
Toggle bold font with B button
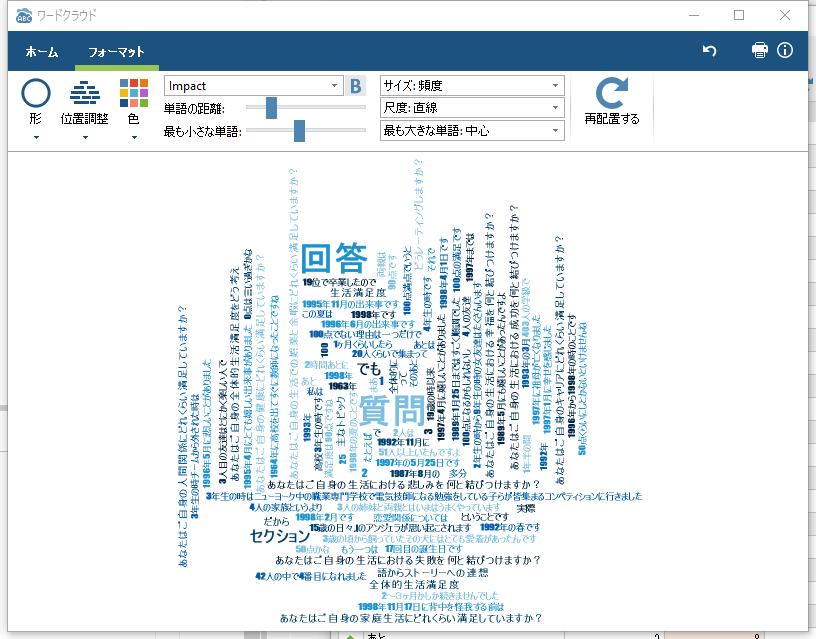pyautogui.click(x=355, y=86)
